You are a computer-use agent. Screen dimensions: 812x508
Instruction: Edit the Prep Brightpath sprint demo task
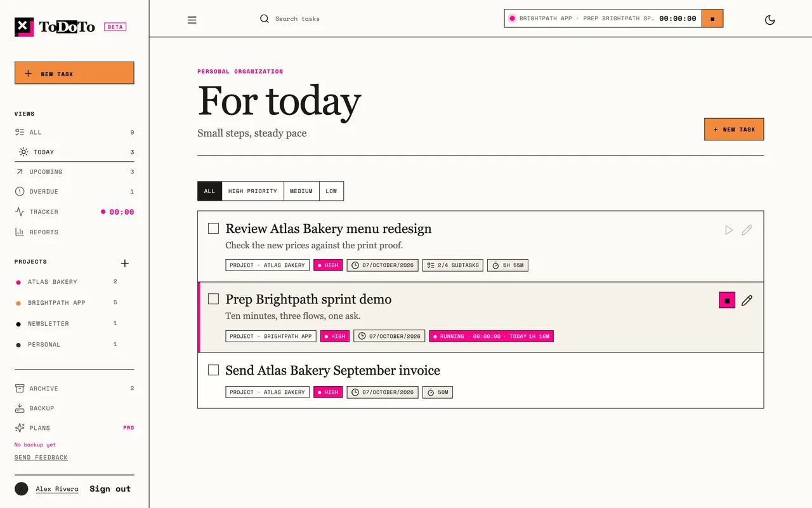[x=747, y=300]
